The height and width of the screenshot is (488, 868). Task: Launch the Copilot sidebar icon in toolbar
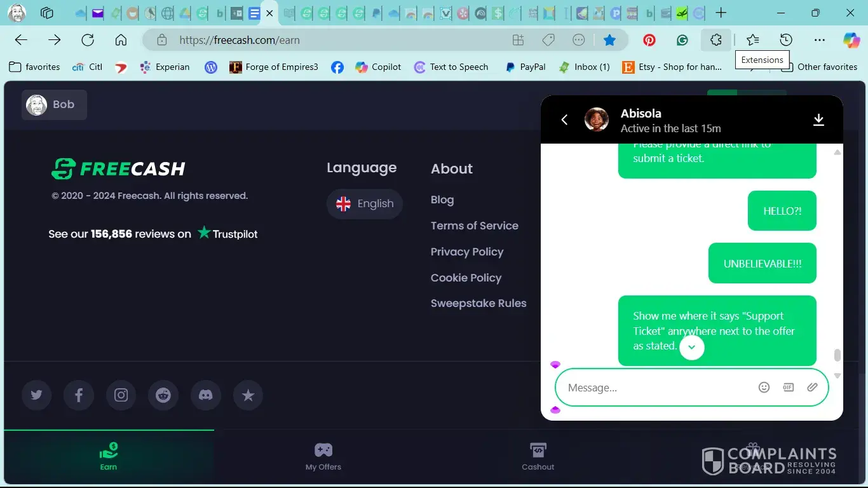coord(851,40)
